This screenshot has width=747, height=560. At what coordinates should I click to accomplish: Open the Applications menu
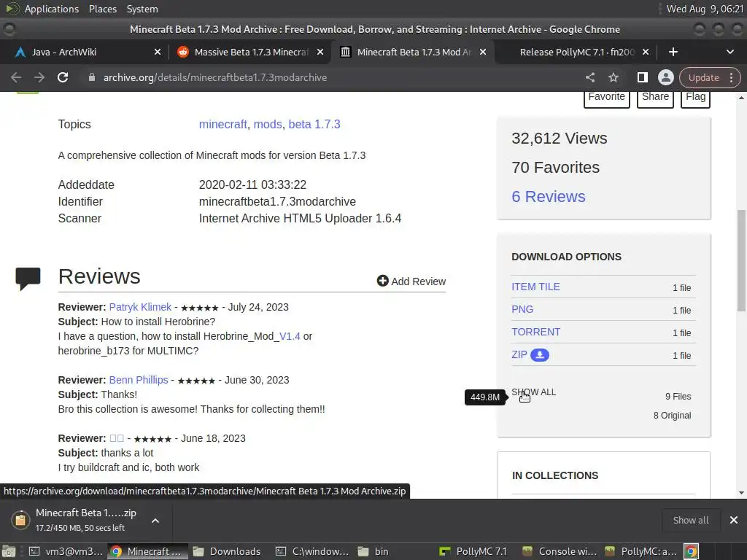coord(52,9)
